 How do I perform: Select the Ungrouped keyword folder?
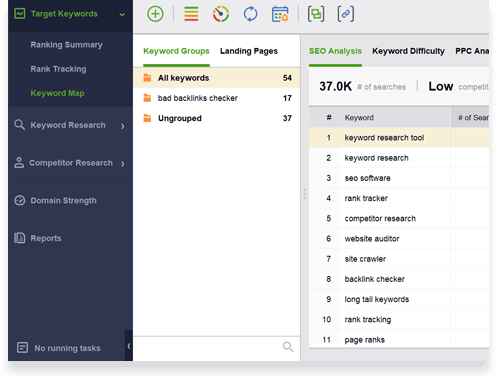tap(217, 118)
